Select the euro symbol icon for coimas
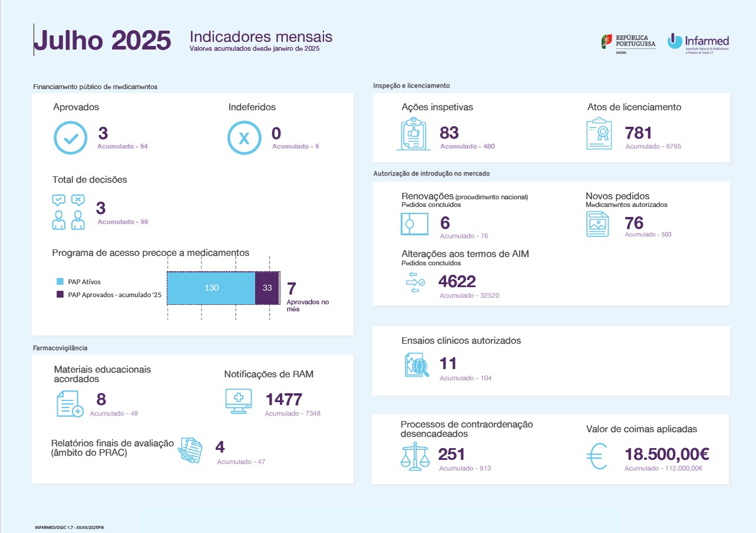This screenshot has width=756, height=533. [599, 456]
